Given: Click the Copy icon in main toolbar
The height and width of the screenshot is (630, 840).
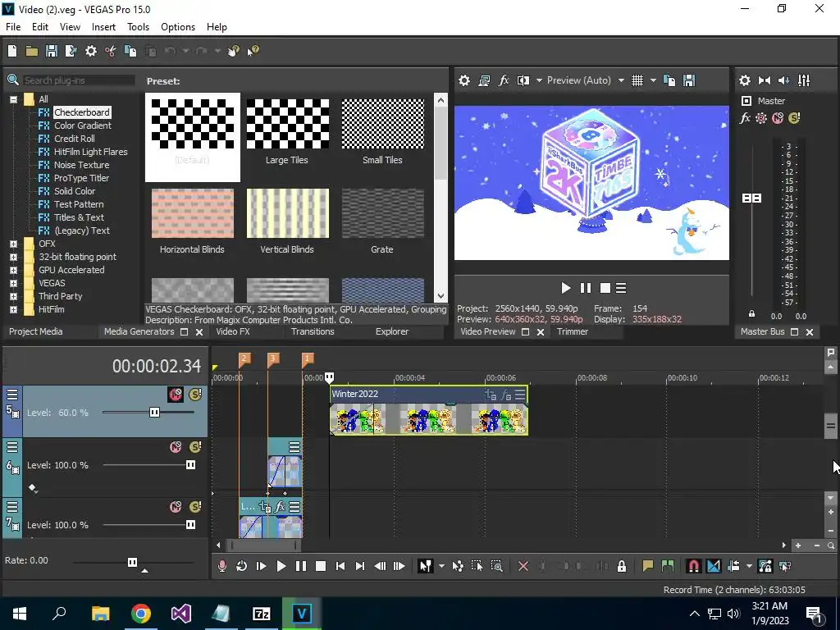Looking at the screenshot, I should click(x=130, y=51).
